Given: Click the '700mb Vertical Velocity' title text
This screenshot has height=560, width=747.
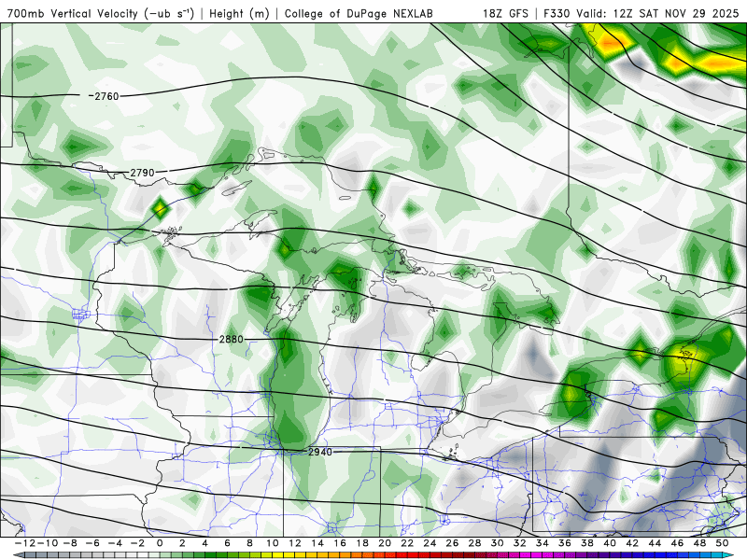Looking at the screenshot, I should (x=74, y=13).
